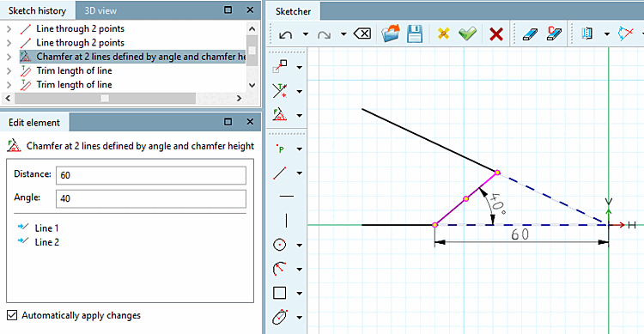Toggle Automatically apply changes checkbox
Viewport: 644px width, 334px height.
12,315
